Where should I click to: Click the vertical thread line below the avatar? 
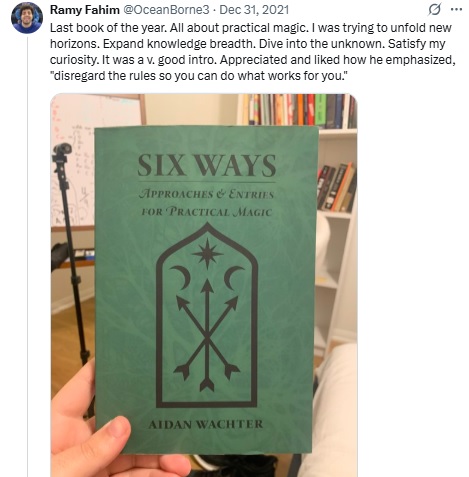[x=28, y=257]
